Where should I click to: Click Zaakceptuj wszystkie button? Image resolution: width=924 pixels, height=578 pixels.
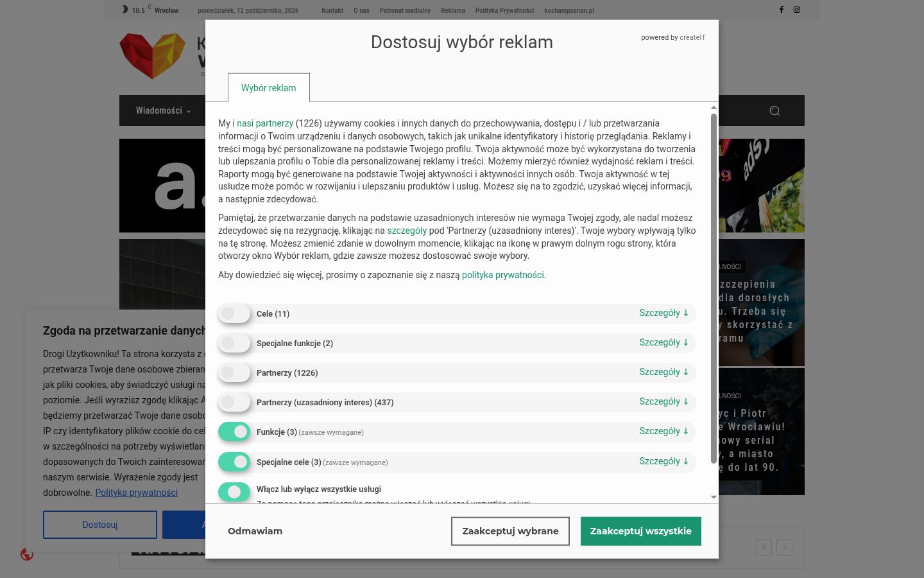click(641, 531)
